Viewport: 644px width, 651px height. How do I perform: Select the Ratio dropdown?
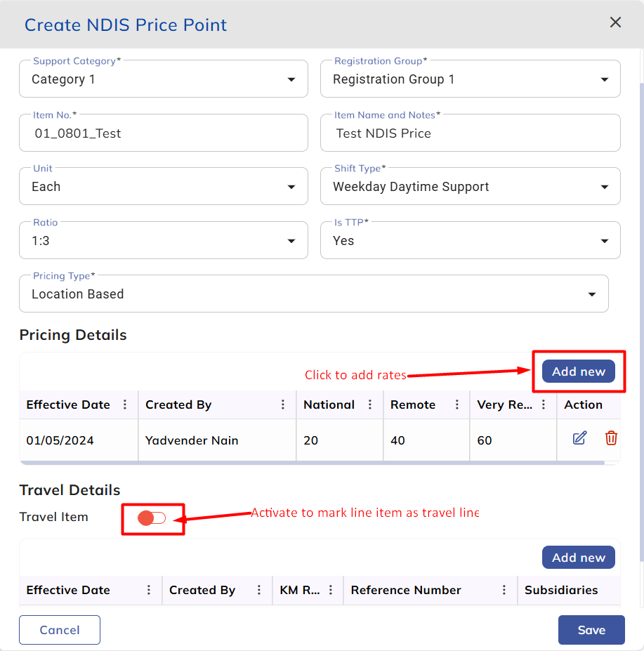pos(163,241)
